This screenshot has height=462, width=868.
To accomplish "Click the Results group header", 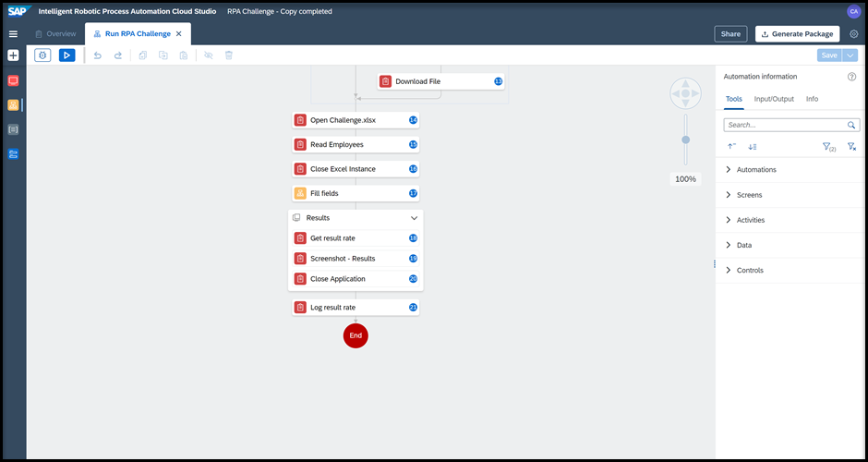I will pos(356,218).
